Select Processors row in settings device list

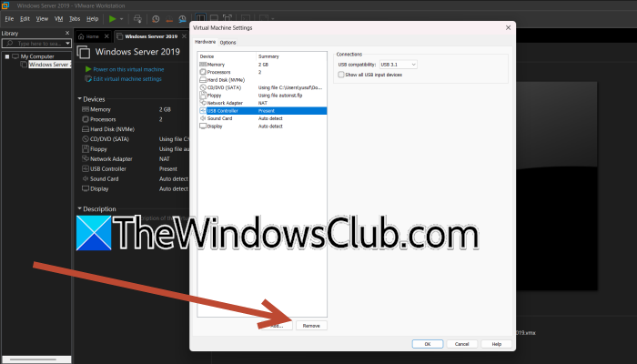[262, 72]
